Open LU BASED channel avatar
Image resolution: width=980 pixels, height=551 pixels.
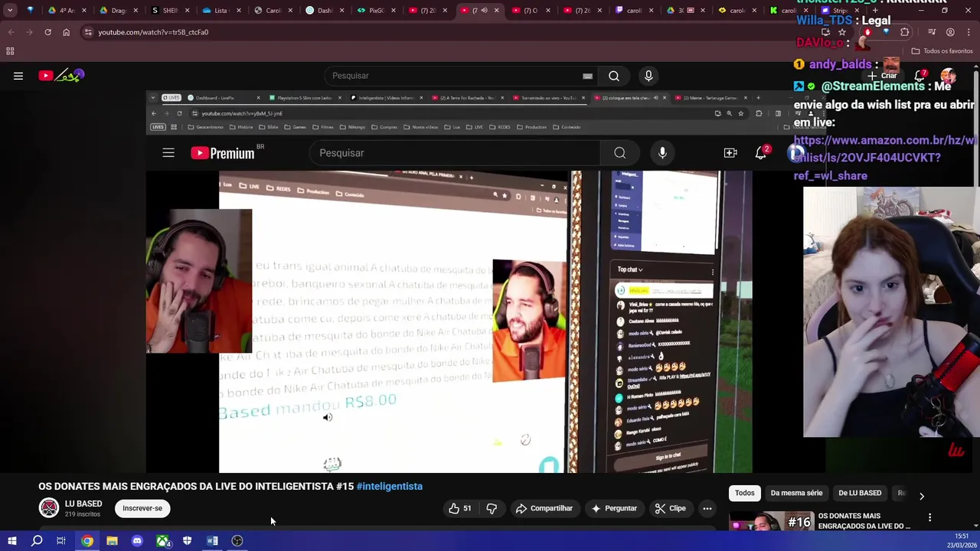coord(49,508)
